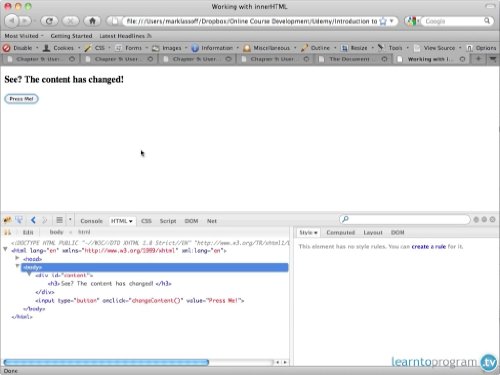
Task: Open the Getting Started bookmark
Action: click(71, 36)
